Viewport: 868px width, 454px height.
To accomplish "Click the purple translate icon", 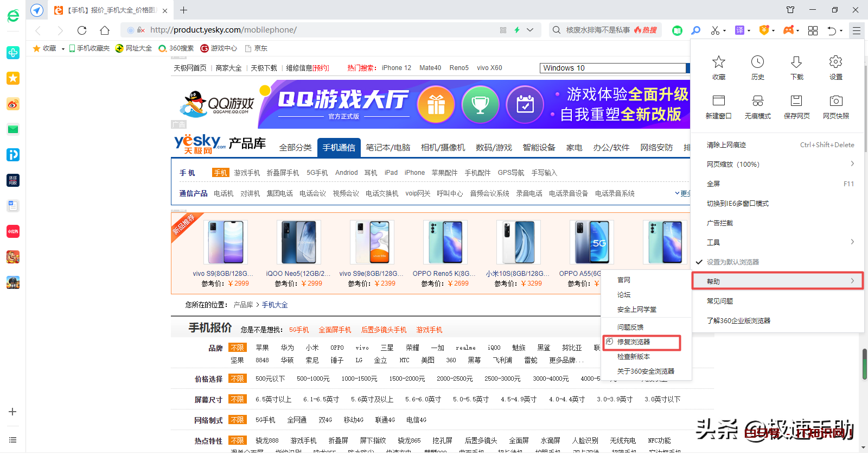I will pos(739,30).
